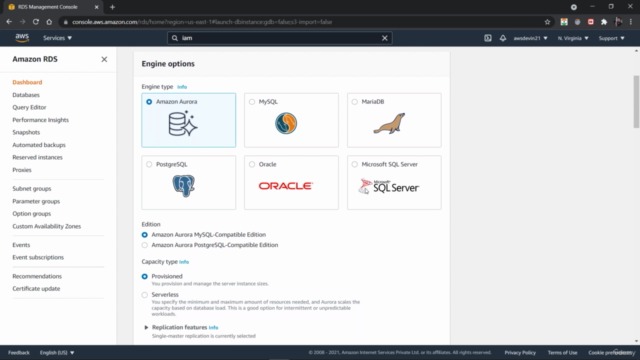Open English (US) language dropdown
The height and width of the screenshot is (360, 640).
[57, 353]
